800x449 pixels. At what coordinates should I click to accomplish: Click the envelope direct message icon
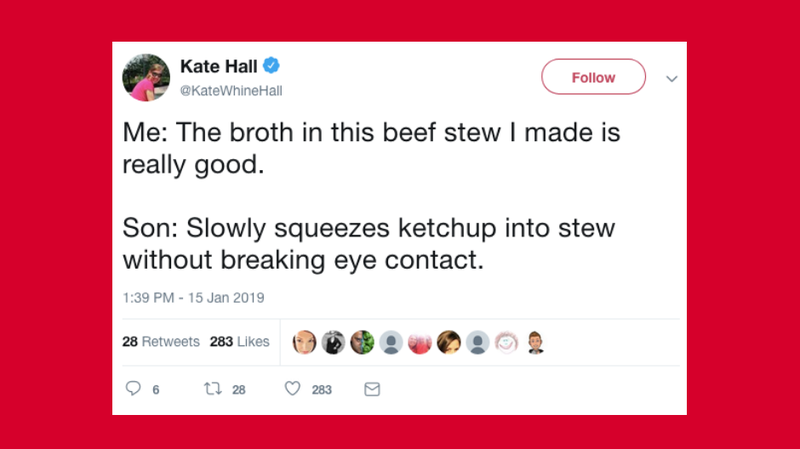(x=372, y=390)
